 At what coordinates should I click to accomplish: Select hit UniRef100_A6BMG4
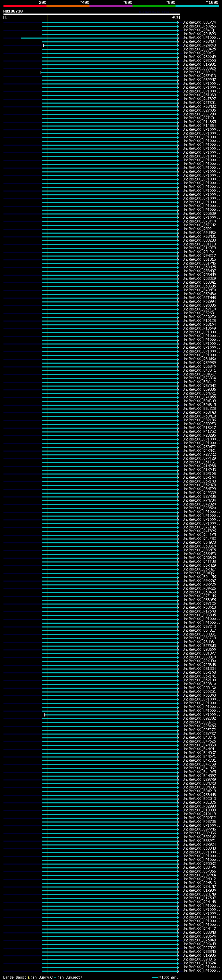tap(199, 41)
